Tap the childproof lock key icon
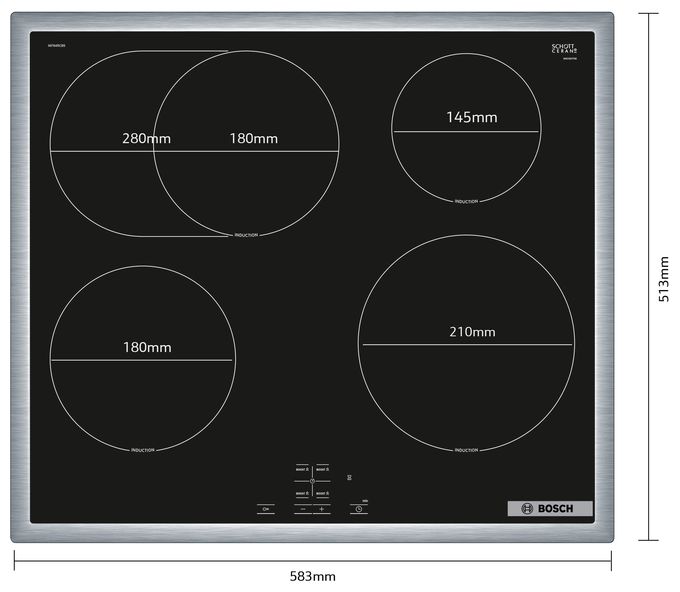The image size is (680, 592). click(265, 509)
